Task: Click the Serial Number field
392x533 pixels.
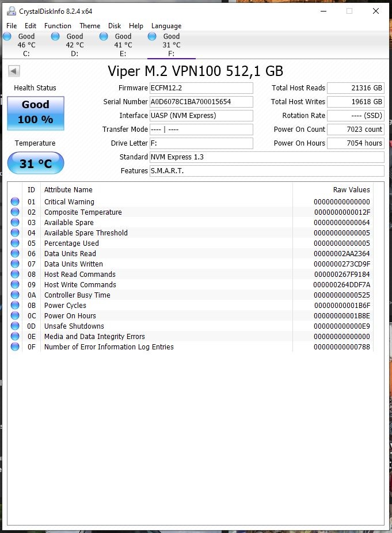Action: point(201,102)
